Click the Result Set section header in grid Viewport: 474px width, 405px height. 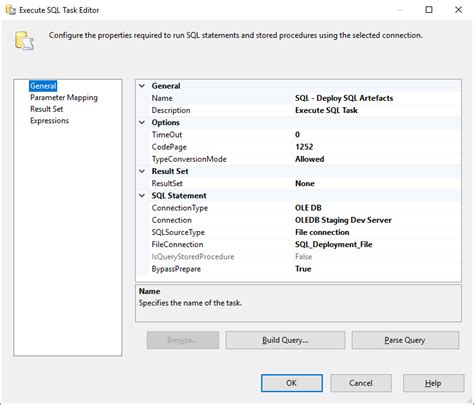(x=170, y=171)
